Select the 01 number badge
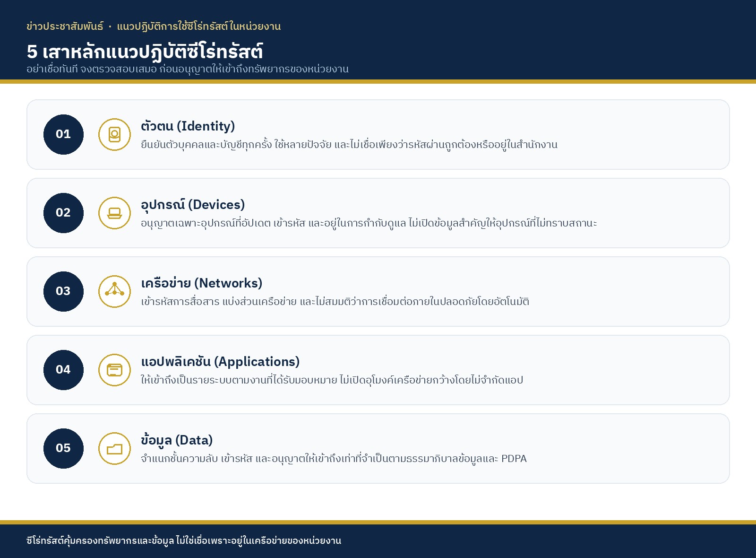756x558 pixels. [x=63, y=134]
